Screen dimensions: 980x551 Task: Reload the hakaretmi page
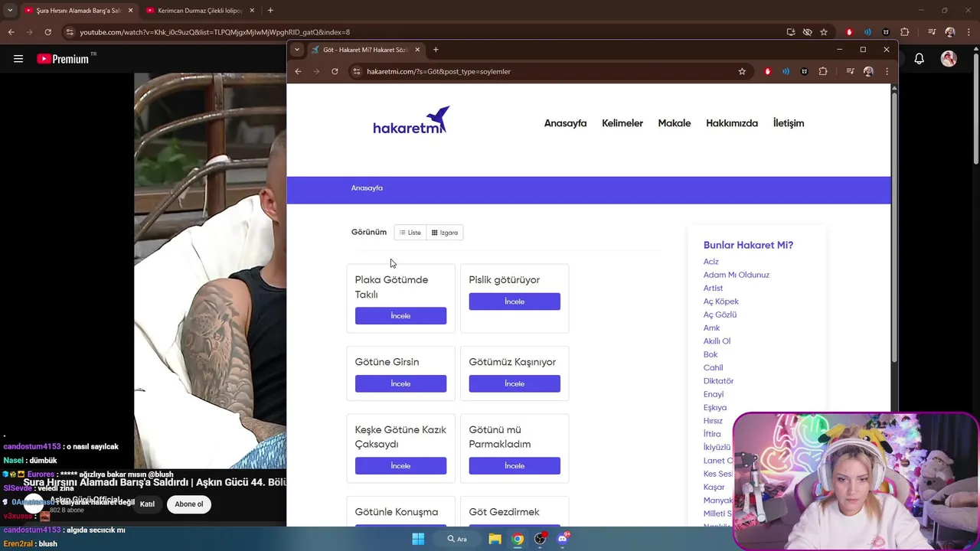pos(335,71)
